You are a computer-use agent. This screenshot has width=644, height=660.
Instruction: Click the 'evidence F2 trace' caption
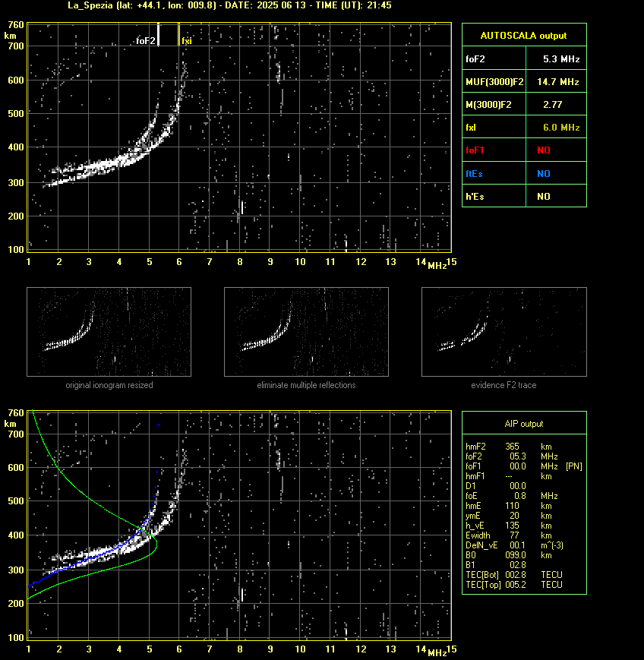click(x=504, y=385)
